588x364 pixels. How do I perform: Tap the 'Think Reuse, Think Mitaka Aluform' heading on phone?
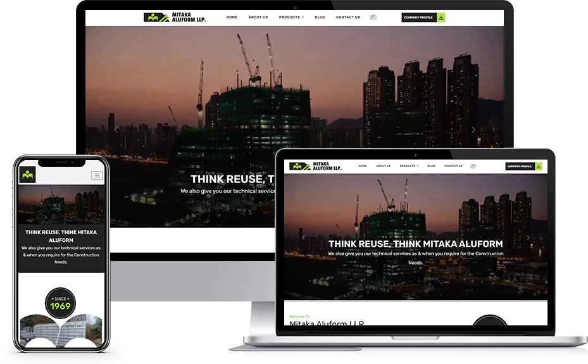point(61,236)
